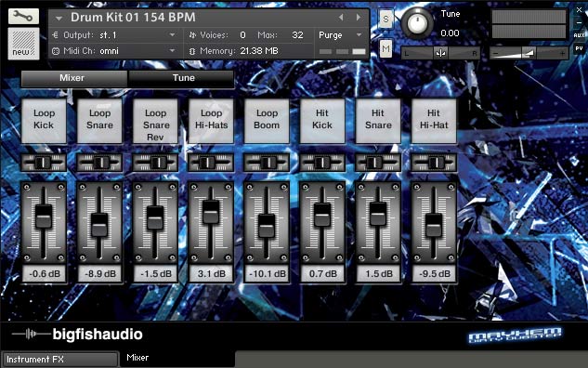Click the -1.5 dB value field

155,274
